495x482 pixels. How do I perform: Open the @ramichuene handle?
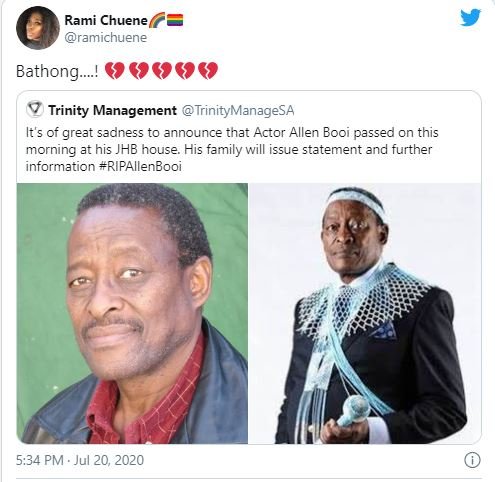(x=105, y=38)
